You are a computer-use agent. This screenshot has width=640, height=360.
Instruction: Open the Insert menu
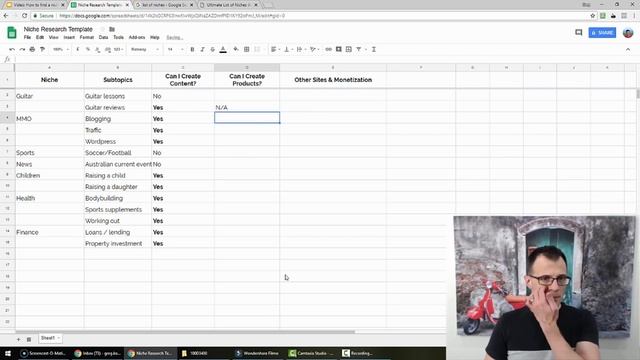pyautogui.click(x=69, y=37)
